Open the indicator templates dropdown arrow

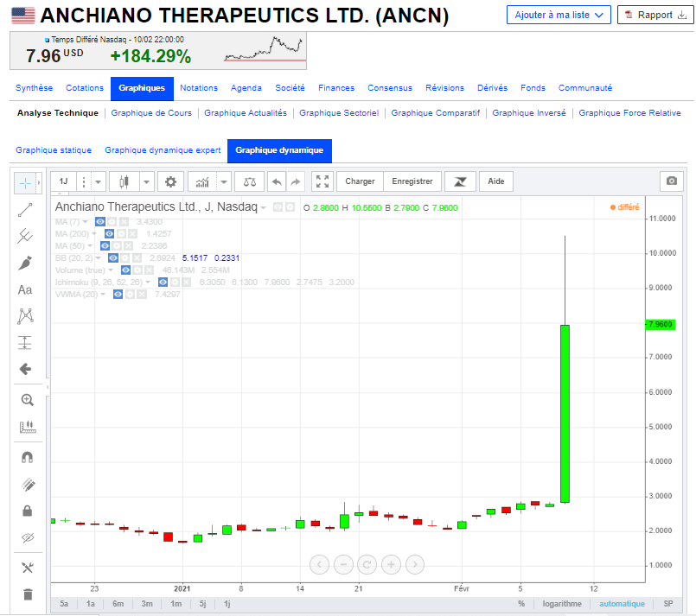224,181
